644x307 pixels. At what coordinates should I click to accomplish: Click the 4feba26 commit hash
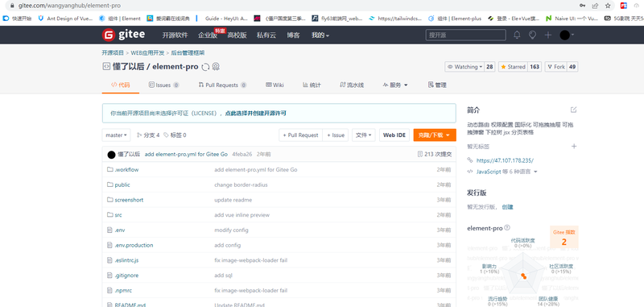(242, 155)
